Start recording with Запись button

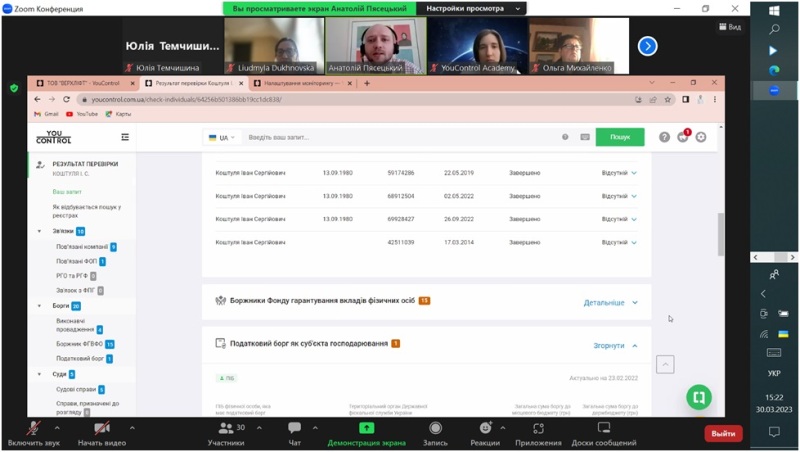pos(435,430)
